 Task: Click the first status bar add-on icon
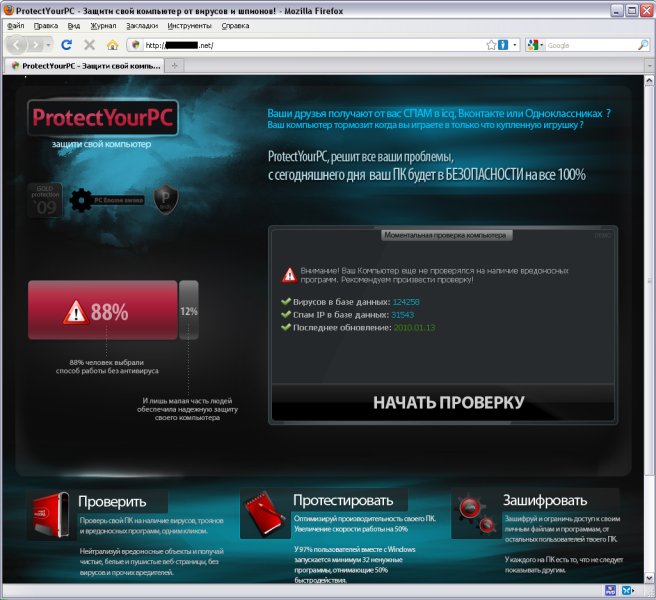(x=611, y=591)
